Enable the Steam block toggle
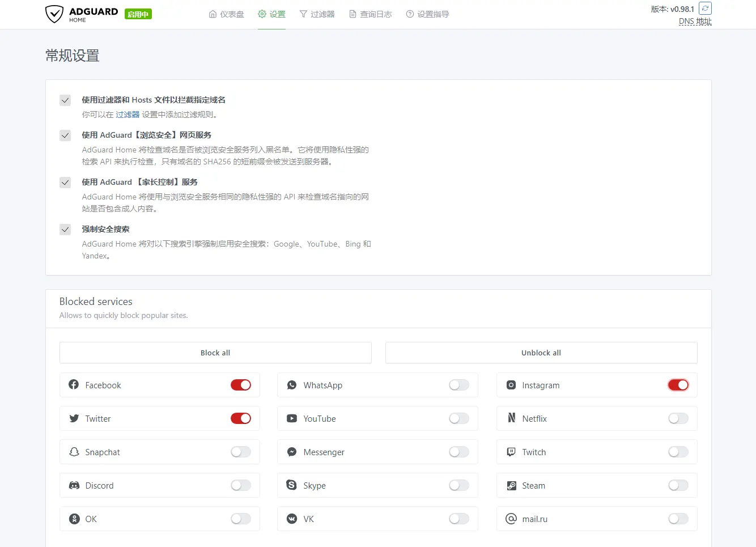 coord(678,485)
